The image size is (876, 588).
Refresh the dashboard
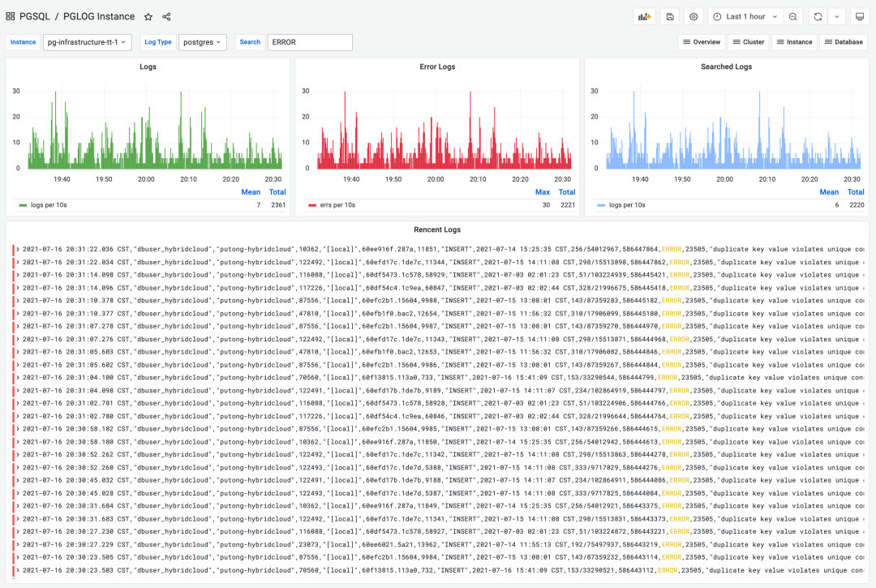(x=818, y=17)
